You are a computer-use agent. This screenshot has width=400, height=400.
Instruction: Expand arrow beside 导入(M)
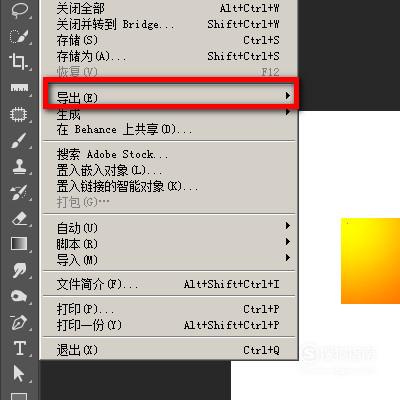(x=288, y=258)
